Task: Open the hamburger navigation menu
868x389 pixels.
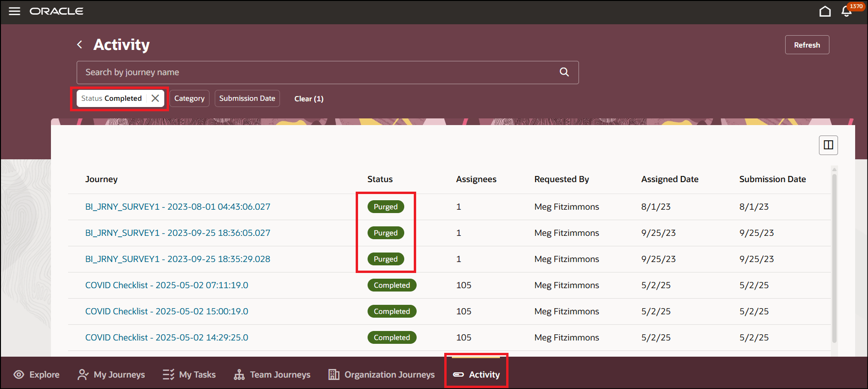Action: [x=15, y=11]
